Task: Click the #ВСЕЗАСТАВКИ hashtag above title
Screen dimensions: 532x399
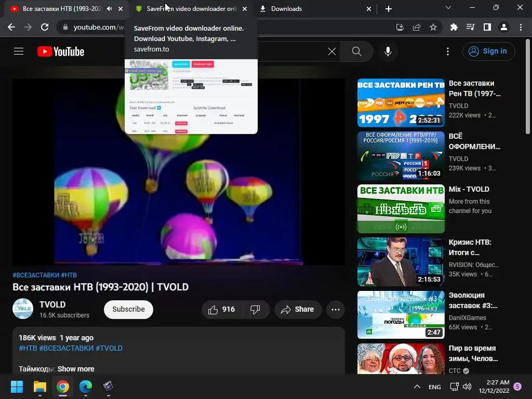Action: 36,275
